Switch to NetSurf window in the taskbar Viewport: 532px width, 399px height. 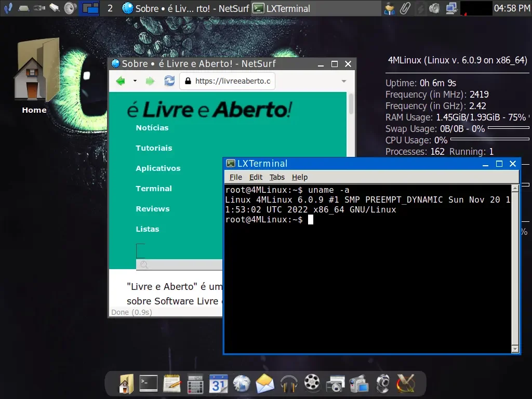[185, 8]
